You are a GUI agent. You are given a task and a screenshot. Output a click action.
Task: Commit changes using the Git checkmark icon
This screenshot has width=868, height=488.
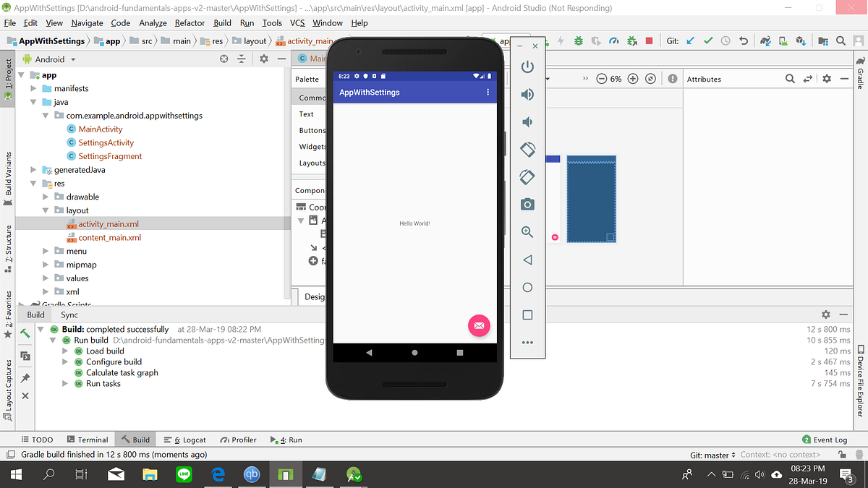point(708,41)
